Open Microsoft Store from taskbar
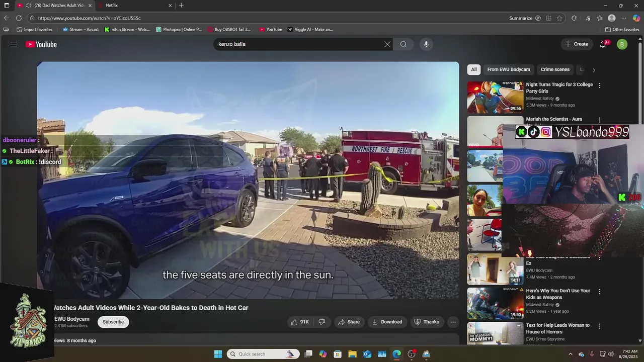The width and height of the screenshot is (644, 362). point(338,354)
